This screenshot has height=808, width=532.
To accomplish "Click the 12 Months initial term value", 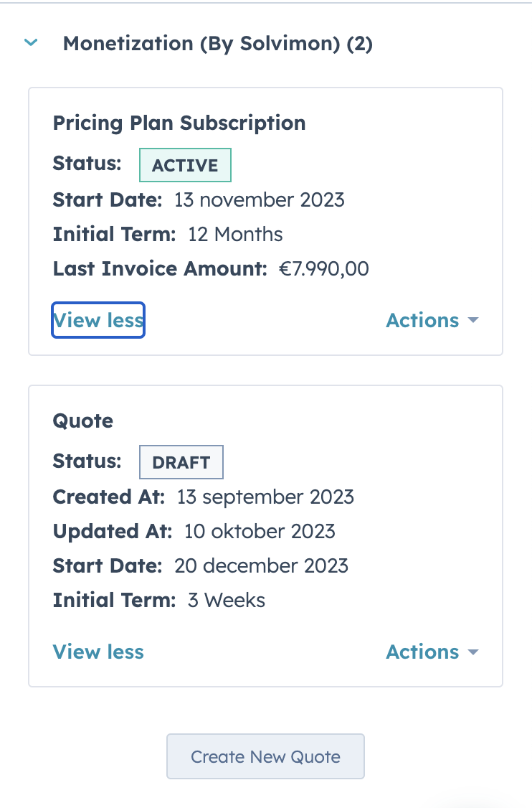I will tap(235, 234).
